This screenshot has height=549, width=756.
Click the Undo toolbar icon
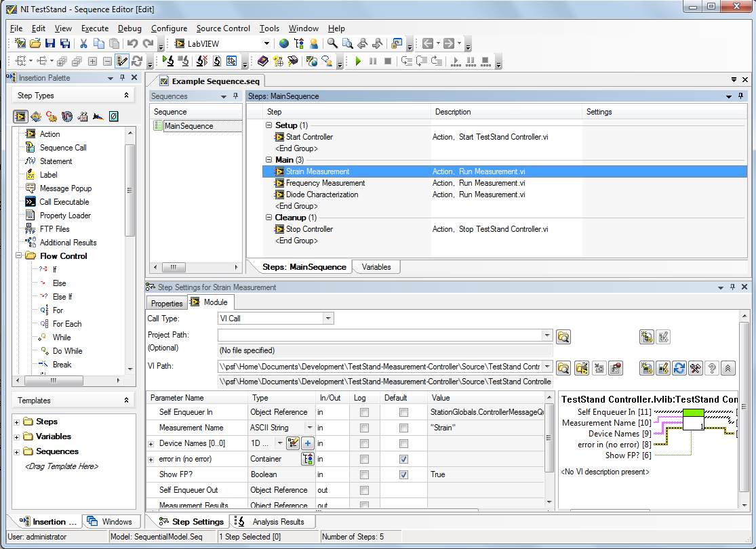coord(132,43)
